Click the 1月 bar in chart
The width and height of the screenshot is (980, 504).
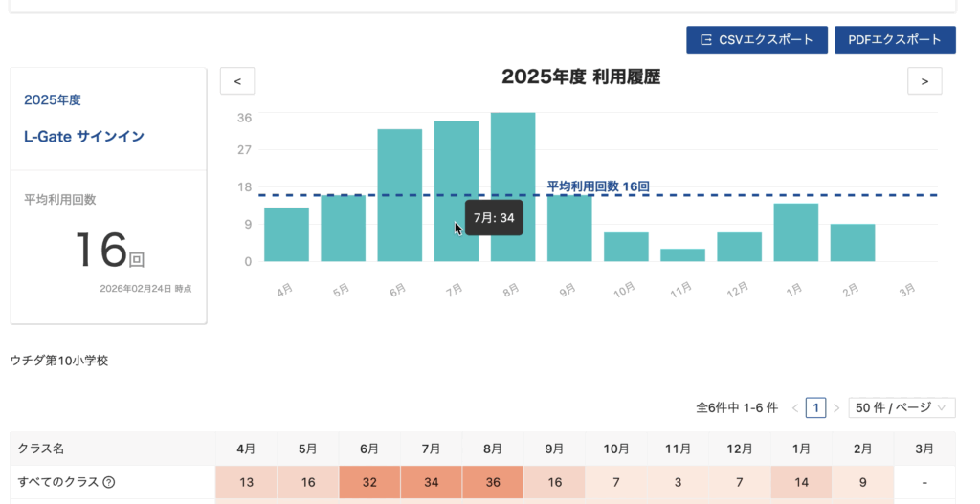pyautogui.click(x=795, y=232)
